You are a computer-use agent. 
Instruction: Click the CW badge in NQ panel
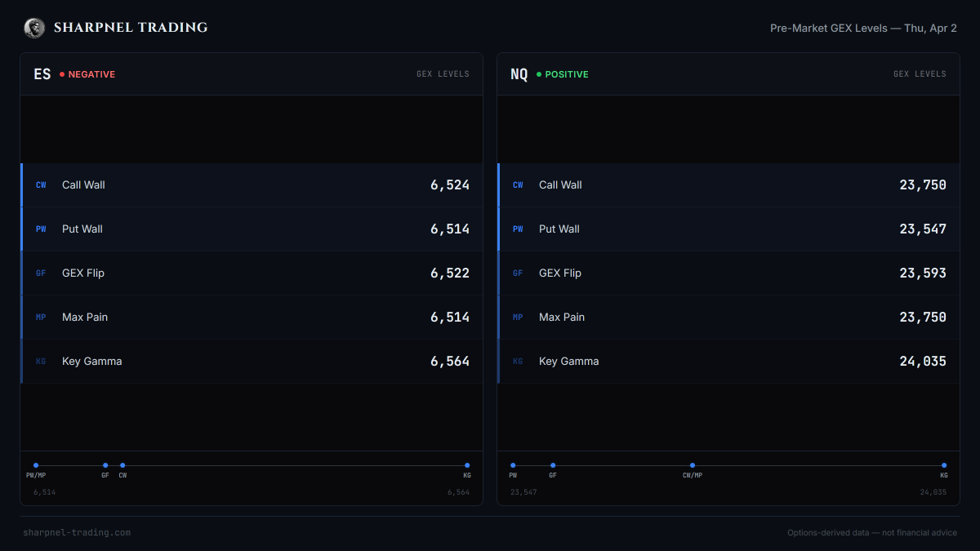pyautogui.click(x=518, y=185)
